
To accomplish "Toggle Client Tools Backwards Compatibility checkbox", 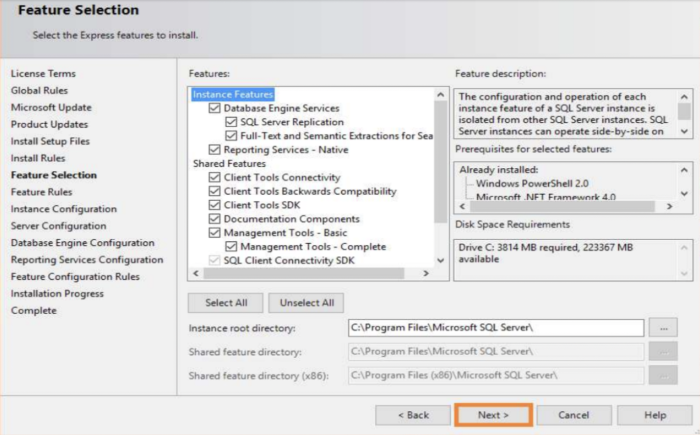I will pyautogui.click(x=215, y=191).
